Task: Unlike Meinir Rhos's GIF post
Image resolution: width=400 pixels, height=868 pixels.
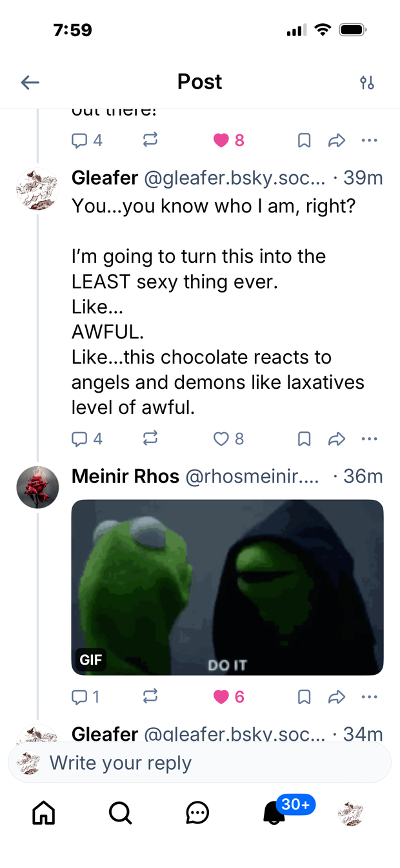Action: click(221, 697)
